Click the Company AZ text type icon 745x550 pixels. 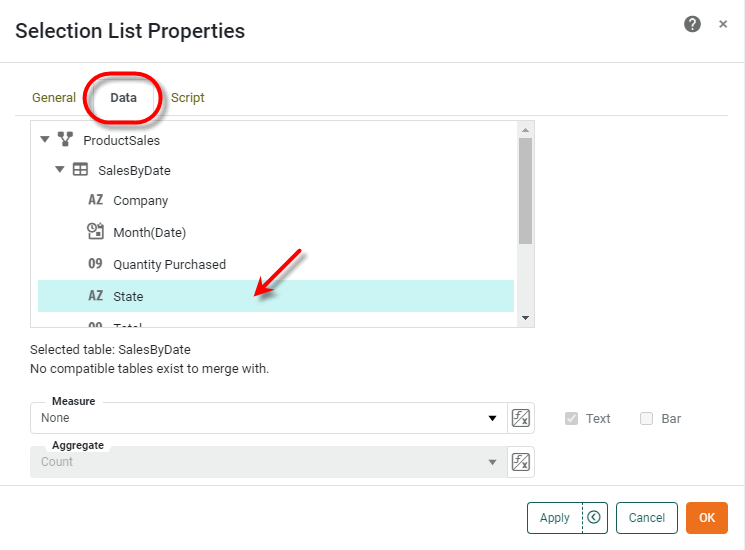[96, 200]
